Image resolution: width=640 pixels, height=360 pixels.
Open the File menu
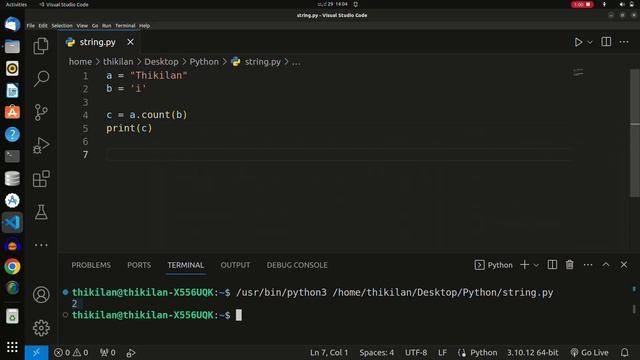tap(31, 26)
